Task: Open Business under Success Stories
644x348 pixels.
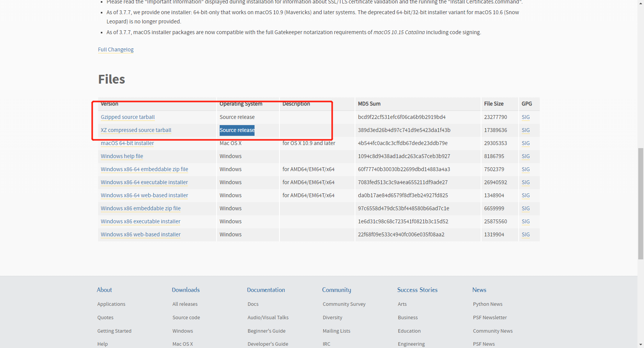Action: [408, 317]
